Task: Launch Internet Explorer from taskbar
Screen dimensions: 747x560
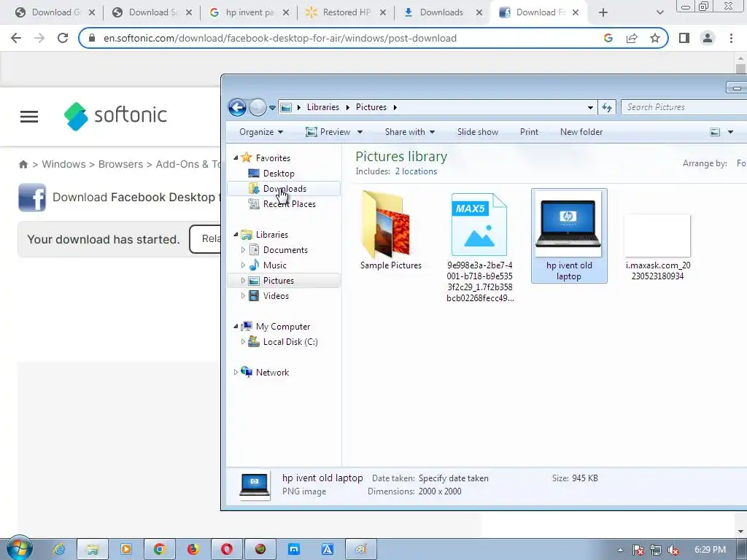Action: pos(59,549)
